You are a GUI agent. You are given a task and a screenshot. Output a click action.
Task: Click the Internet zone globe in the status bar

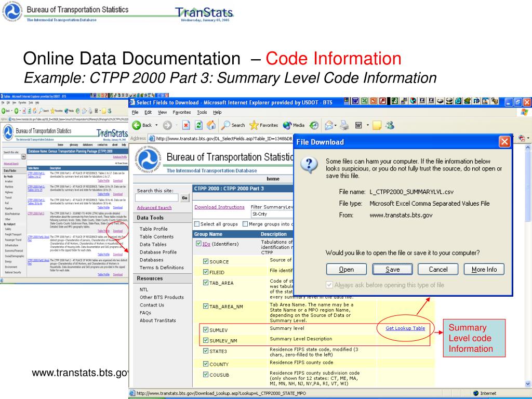[476, 393]
